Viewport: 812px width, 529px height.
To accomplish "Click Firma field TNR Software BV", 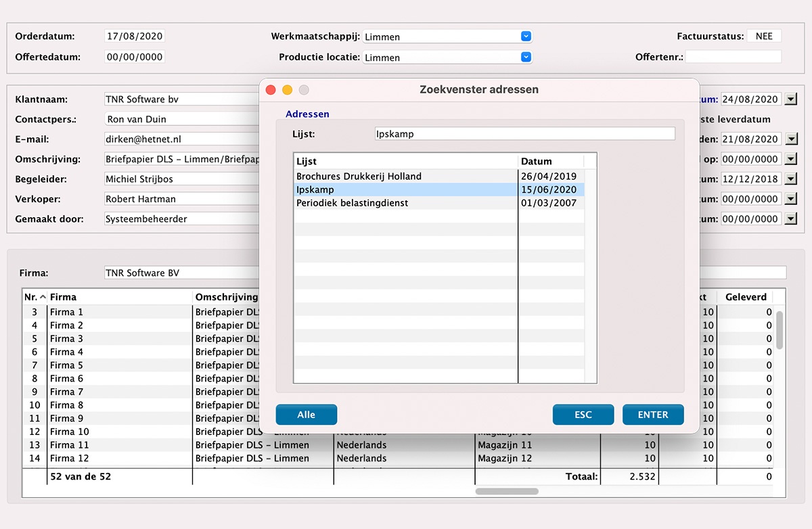I will pos(183,273).
